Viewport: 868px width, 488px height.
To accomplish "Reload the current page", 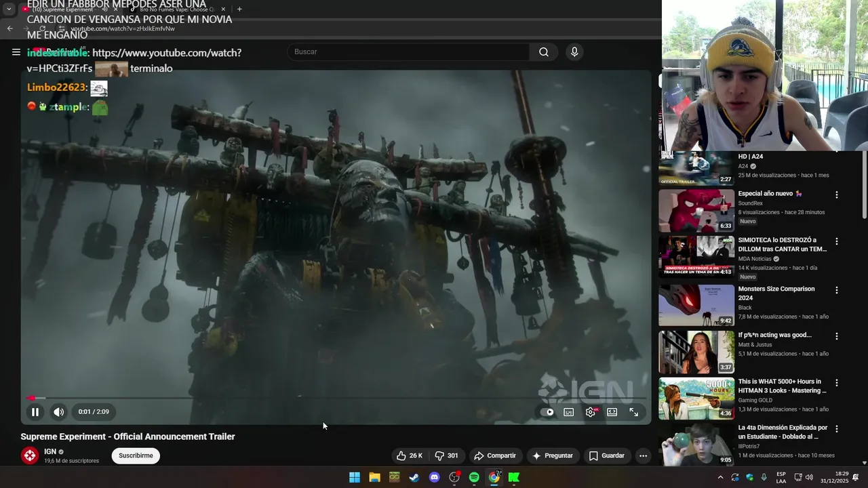I will click(x=43, y=28).
